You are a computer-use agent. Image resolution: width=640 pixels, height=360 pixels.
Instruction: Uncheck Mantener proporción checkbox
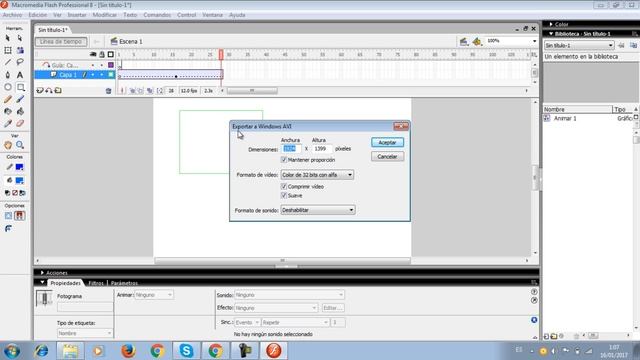pyautogui.click(x=284, y=160)
